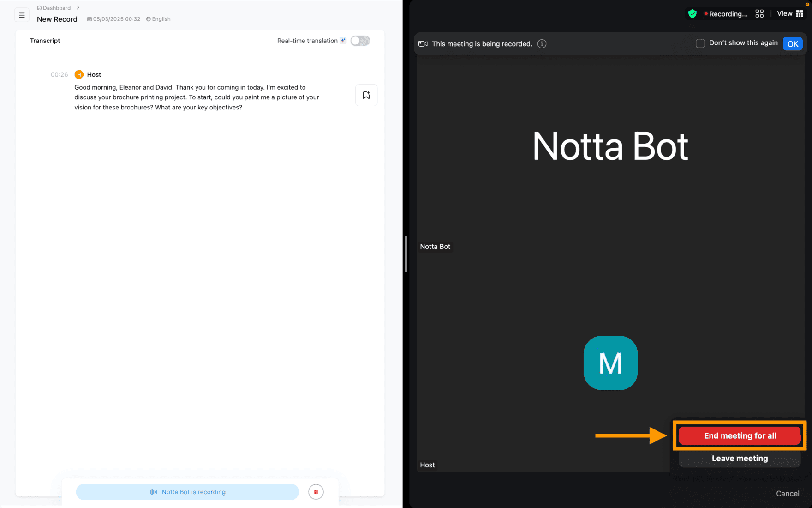Click the 00:26 timestamp
The width and height of the screenshot is (812, 508).
coord(60,74)
